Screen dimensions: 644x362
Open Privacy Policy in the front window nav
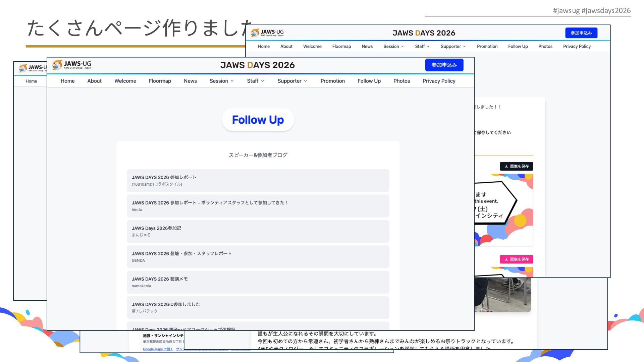(439, 81)
